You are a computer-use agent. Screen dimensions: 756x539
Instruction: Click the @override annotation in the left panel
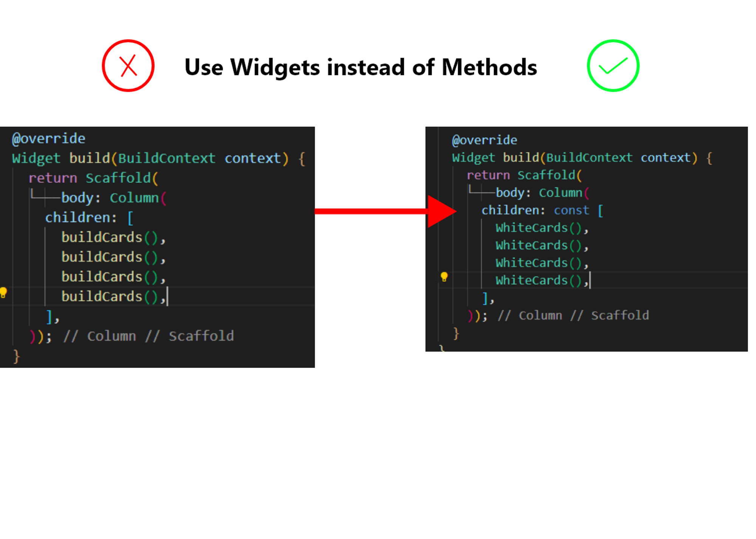[49, 139]
